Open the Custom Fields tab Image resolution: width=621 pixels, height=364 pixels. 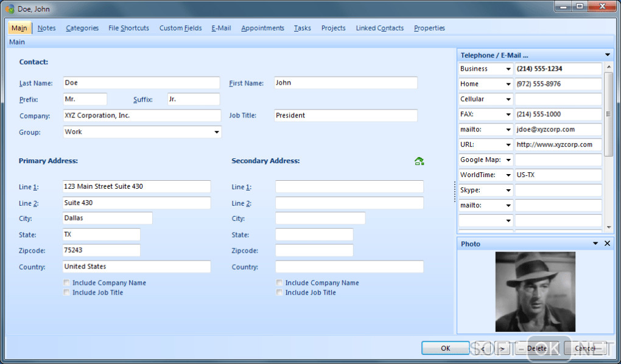coord(181,28)
